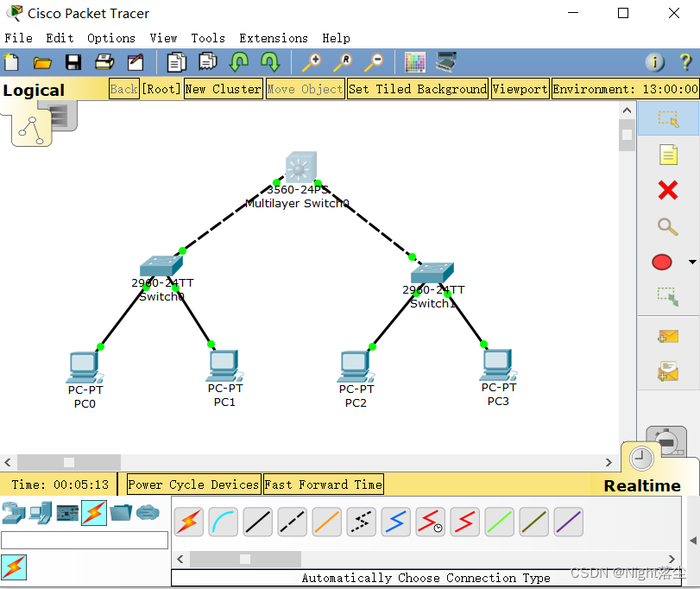
Task: Click the New Cluster button
Action: [x=224, y=89]
